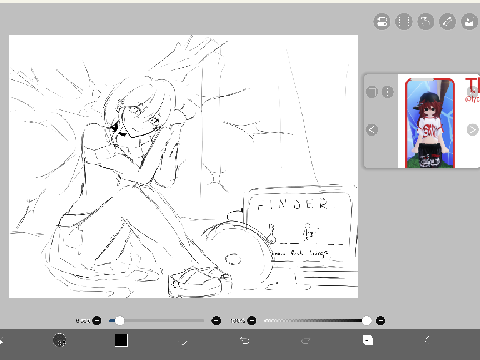Open the ruler tool icon in top toolbar
The height and width of the screenshot is (360, 480).
(x=448, y=22)
